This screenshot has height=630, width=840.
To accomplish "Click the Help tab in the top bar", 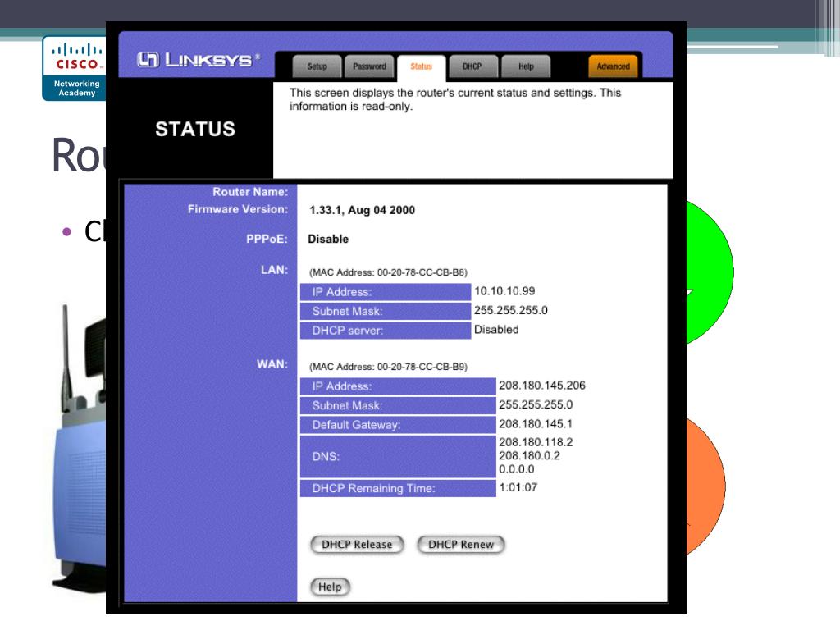I will pos(526,66).
